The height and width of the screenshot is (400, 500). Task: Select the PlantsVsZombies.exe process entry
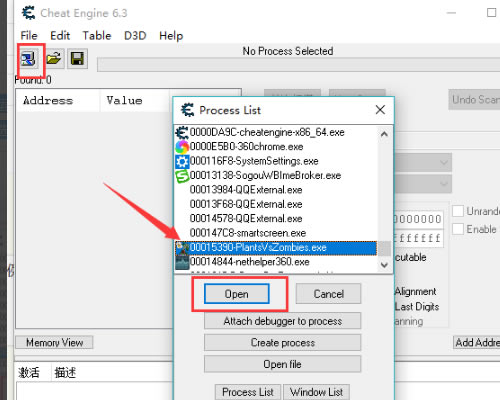tap(276, 248)
